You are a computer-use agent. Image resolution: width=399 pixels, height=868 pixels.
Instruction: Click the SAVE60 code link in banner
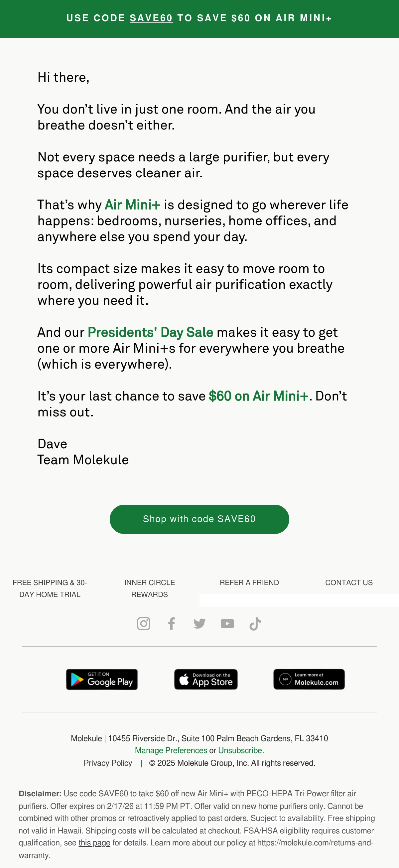pyautogui.click(x=151, y=18)
